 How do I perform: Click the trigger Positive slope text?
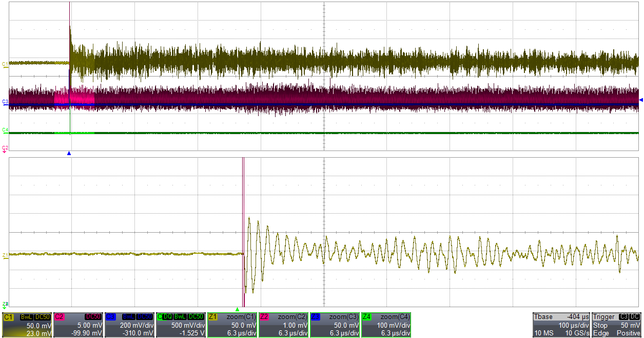pyautogui.click(x=629, y=333)
